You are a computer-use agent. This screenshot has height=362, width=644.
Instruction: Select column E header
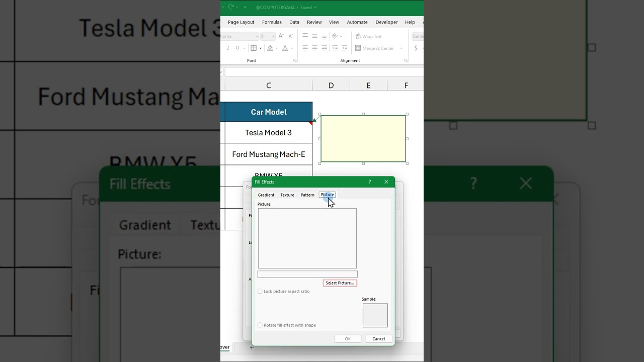(369, 85)
